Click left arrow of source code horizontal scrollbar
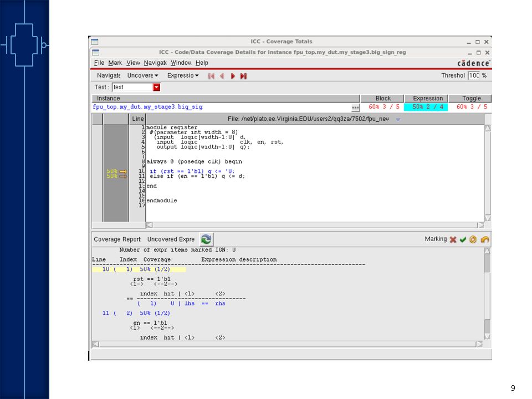 (x=149, y=225)
